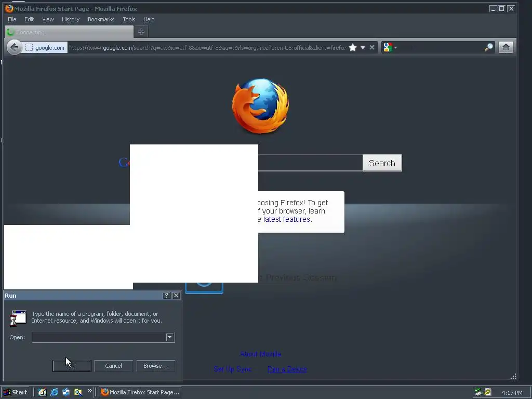
Task: Click the Firefox logo image
Action: coord(261,105)
